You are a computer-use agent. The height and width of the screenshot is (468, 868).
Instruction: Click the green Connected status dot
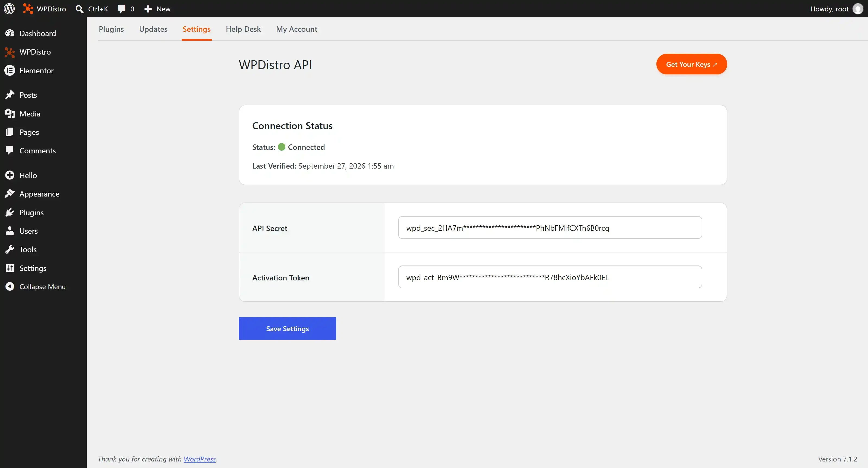281,147
